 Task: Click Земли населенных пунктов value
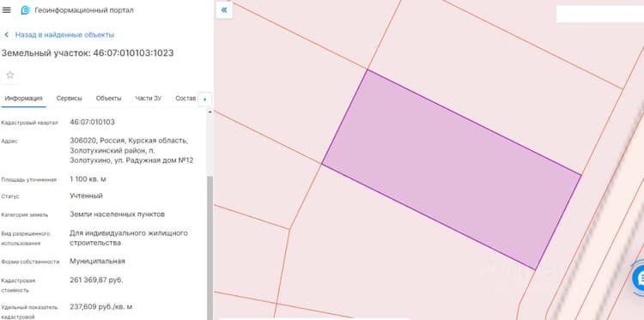(x=117, y=214)
